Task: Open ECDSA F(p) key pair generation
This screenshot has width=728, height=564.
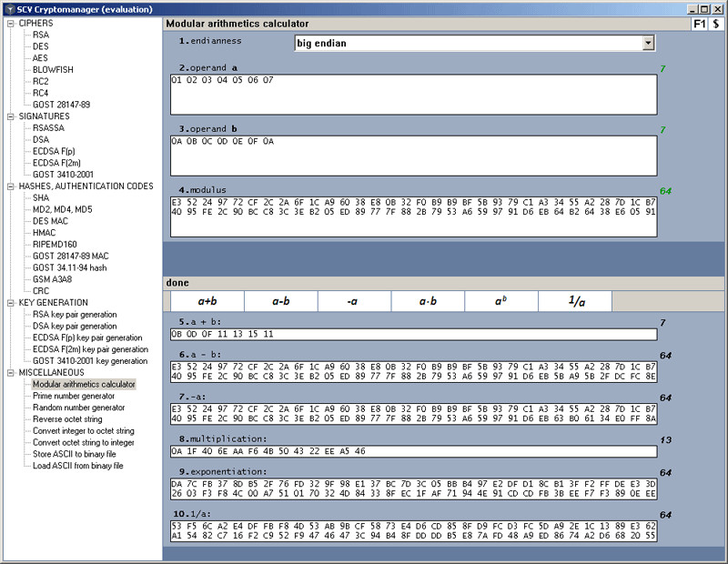Action: tap(87, 337)
